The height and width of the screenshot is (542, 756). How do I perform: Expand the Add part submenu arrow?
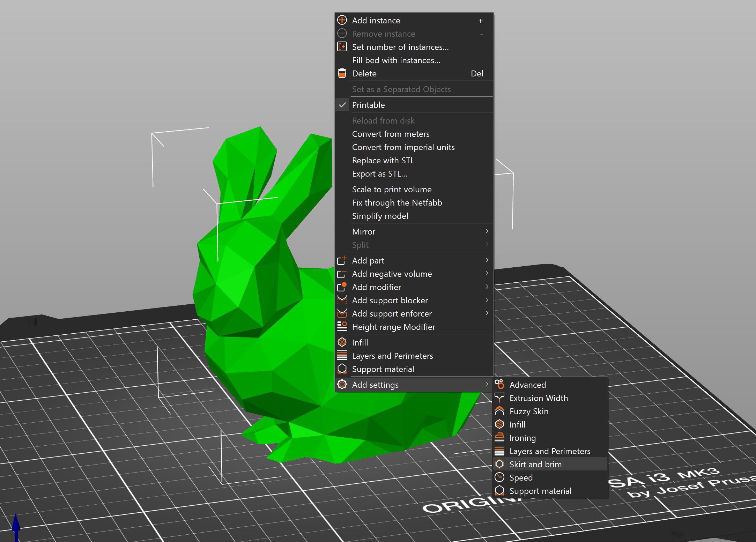pos(487,260)
